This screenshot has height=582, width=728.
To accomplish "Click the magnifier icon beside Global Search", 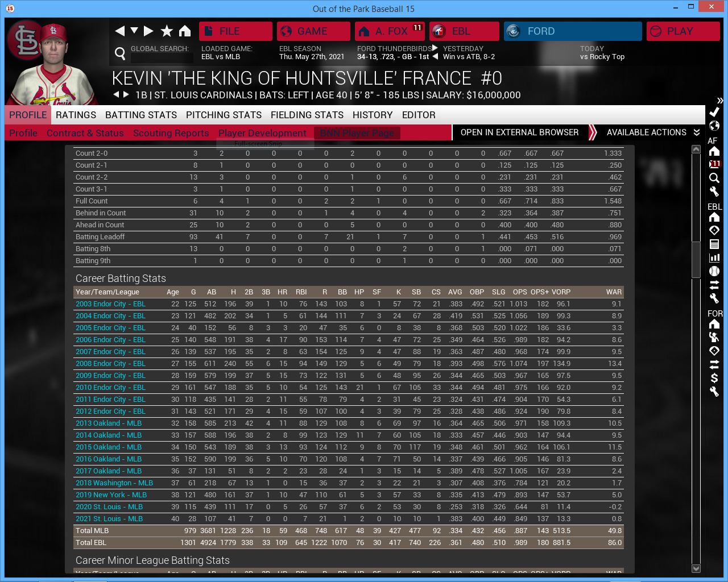I will click(120, 53).
